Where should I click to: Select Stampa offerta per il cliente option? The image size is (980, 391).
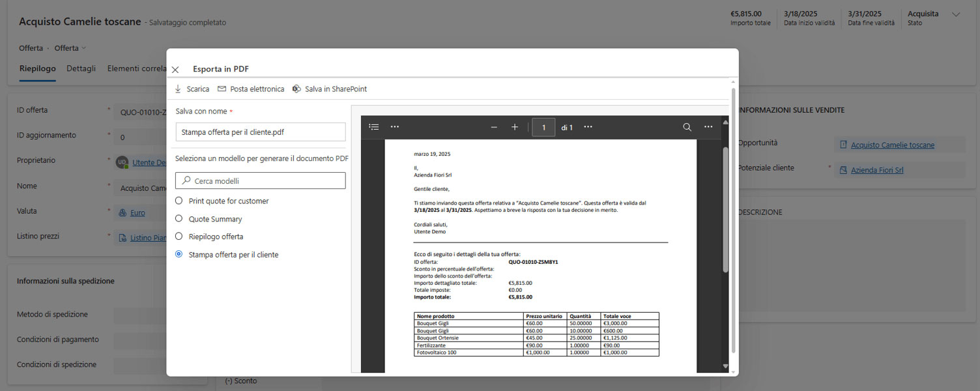coord(179,255)
